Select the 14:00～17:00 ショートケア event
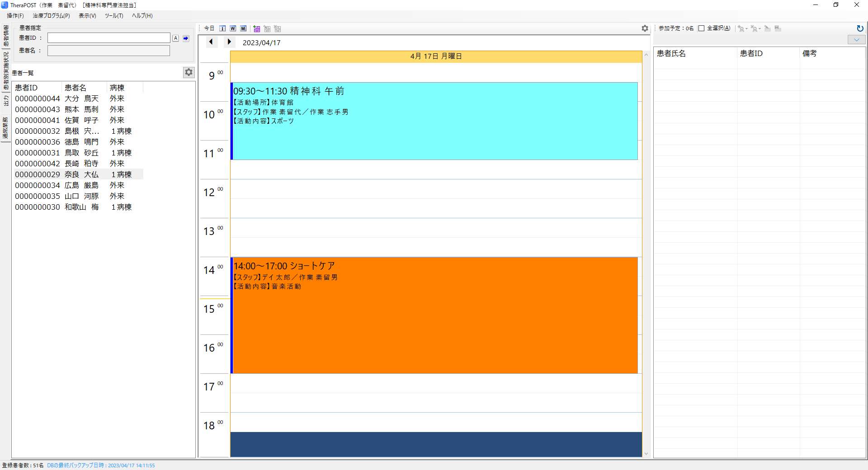Screen dimensions: 868x470 (x=434, y=315)
